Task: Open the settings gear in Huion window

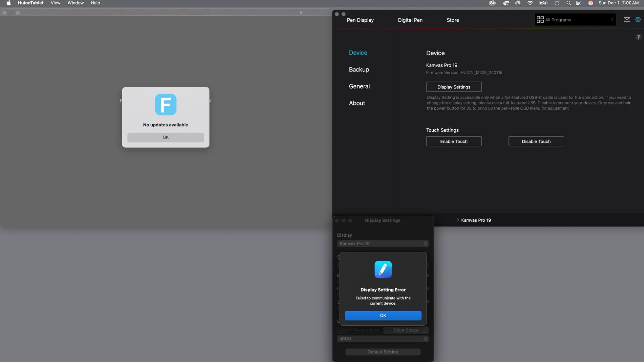Action: tap(638, 20)
